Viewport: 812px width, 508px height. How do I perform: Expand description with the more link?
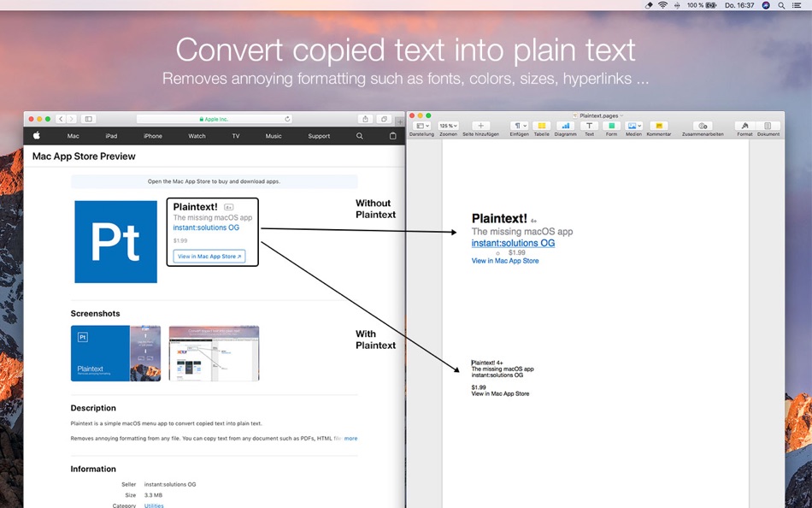[350, 439]
